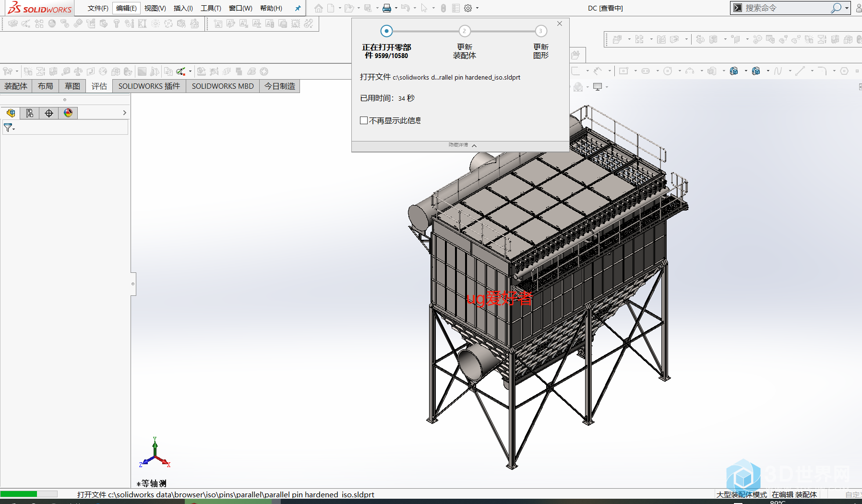Open the DisplayManager color ball tab
Viewport: 862px width, 504px height.
[68, 113]
